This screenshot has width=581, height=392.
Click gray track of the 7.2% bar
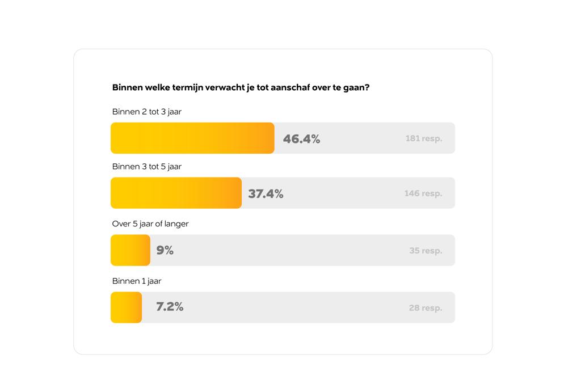[298, 307]
